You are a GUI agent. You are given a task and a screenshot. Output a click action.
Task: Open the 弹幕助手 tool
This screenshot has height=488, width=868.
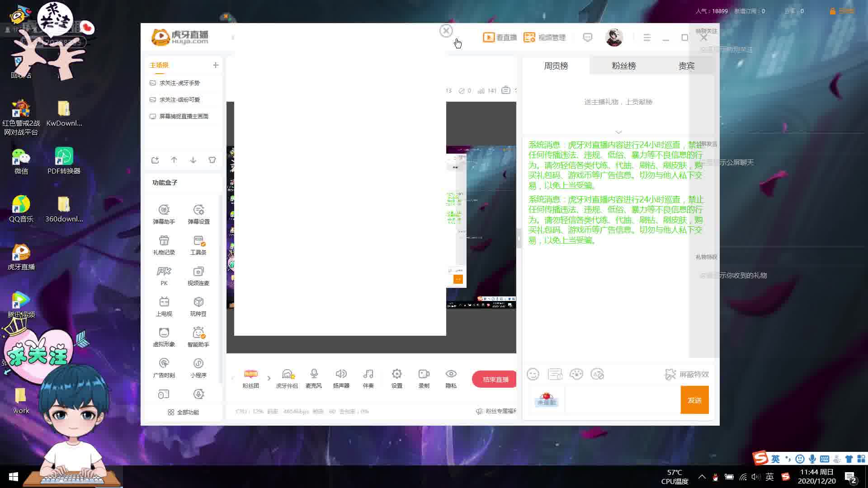pyautogui.click(x=164, y=214)
